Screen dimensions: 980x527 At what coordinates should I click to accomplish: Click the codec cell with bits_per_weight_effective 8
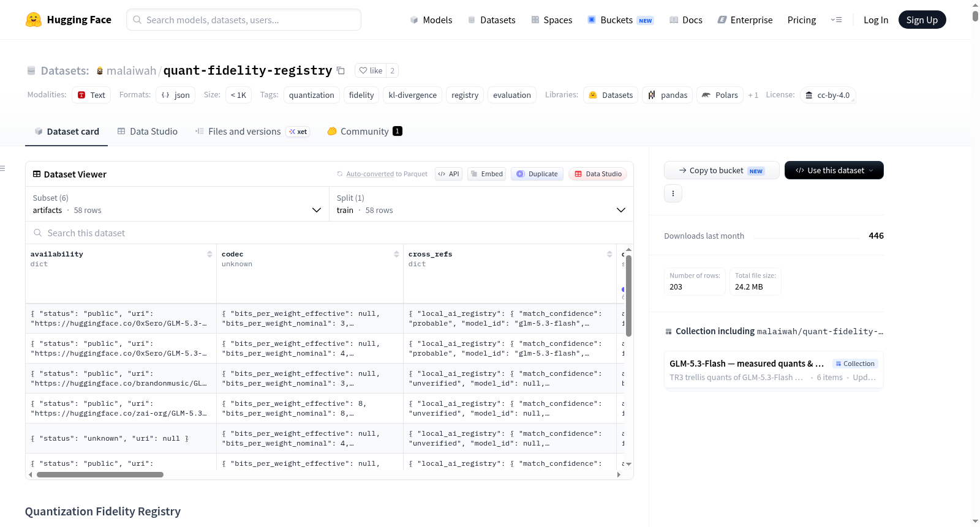click(310, 408)
